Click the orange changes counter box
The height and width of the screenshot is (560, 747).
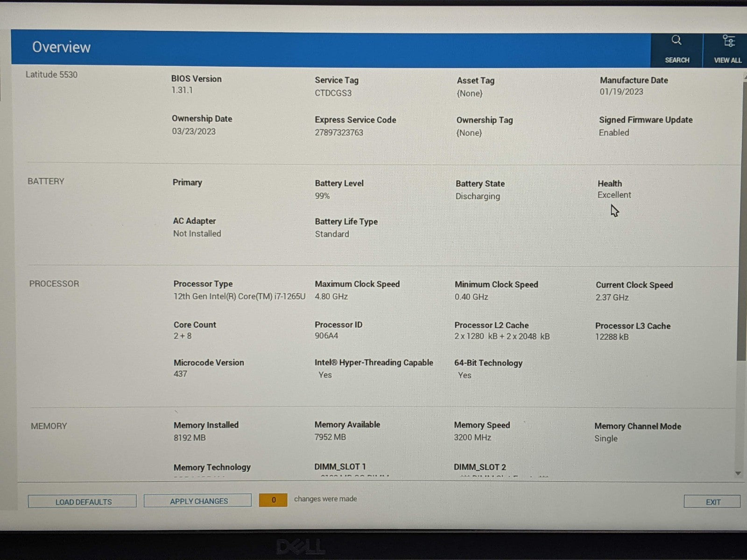(x=273, y=500)
